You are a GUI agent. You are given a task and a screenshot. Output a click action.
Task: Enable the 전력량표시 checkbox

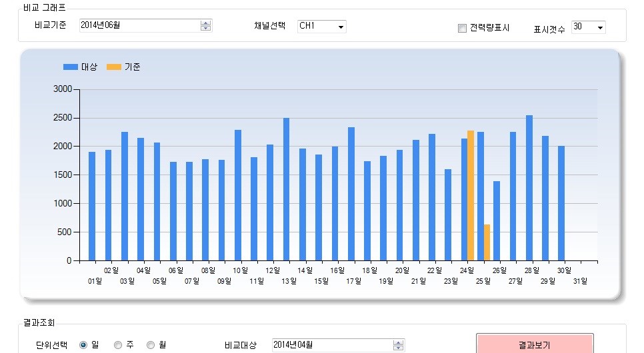pyautogui.click(x=462, y=28)
